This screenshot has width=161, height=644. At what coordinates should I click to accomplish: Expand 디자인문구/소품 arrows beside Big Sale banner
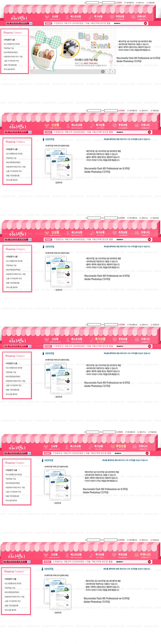(17, 40)
